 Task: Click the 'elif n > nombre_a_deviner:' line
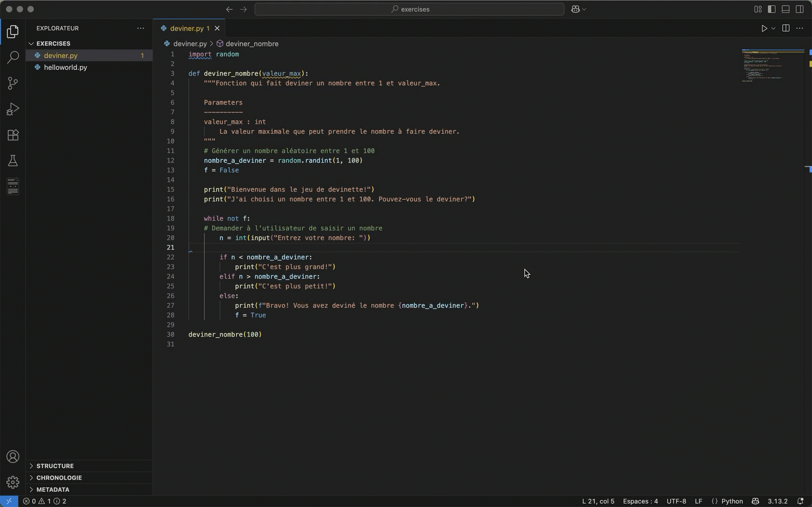(270, 277)
